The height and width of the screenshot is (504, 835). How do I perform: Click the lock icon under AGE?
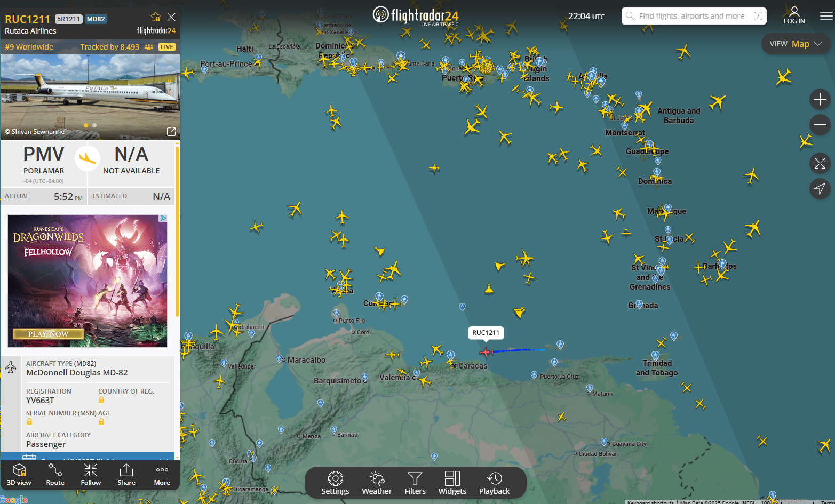[101, 422]
